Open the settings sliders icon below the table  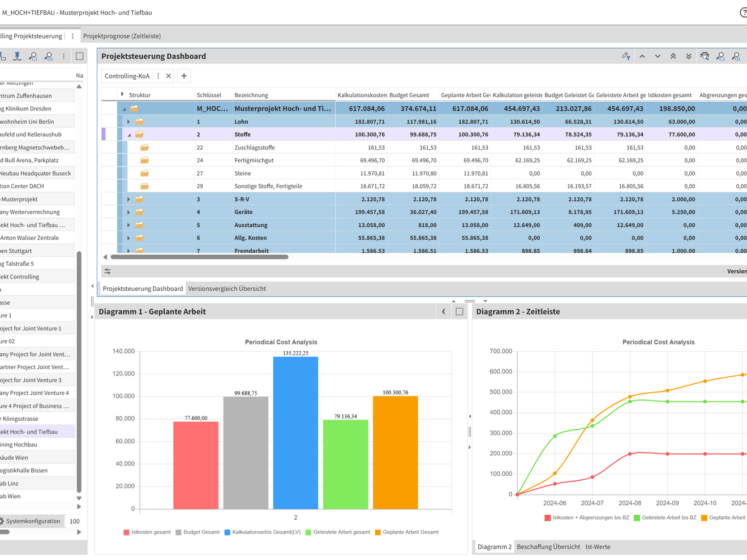[108, 272]
